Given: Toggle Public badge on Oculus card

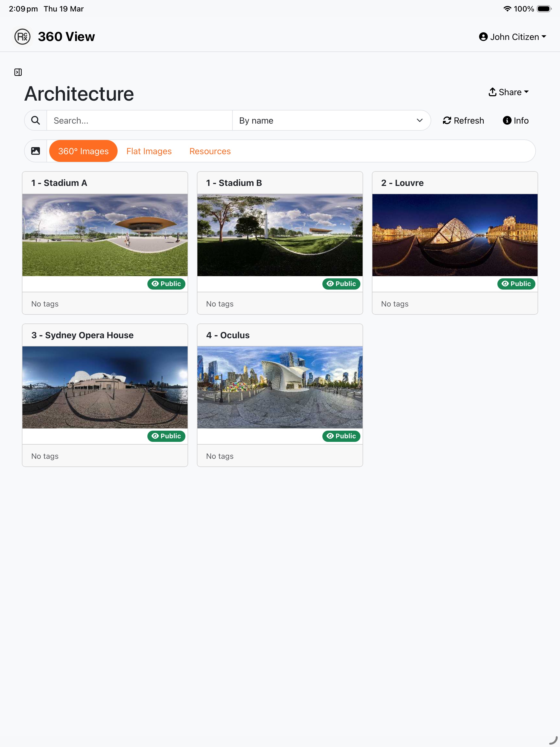Looking at the screenshot, I should coord(341,436).
